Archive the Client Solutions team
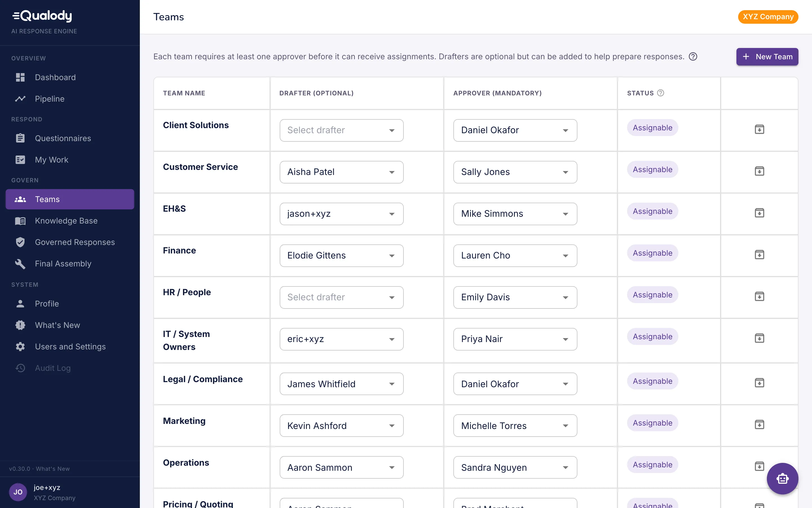Image resolution: width=812 pixels, height=508 pixels. tap(759, 129)
